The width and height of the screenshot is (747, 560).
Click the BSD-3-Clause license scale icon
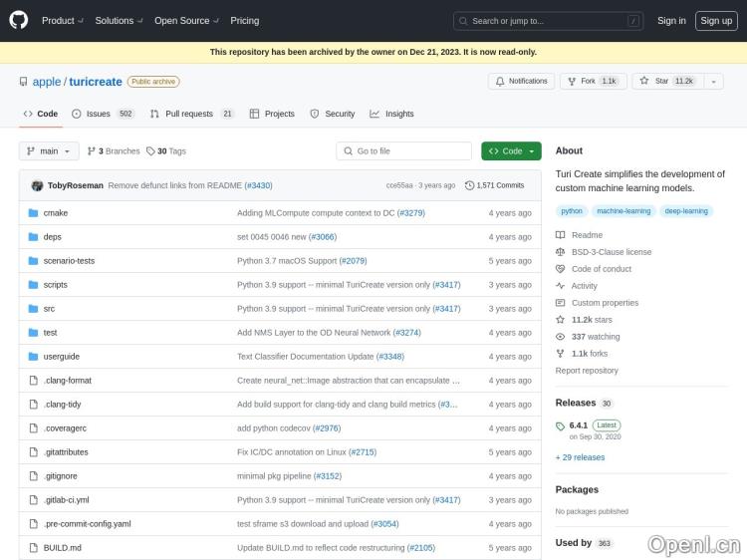coord(561,252)
